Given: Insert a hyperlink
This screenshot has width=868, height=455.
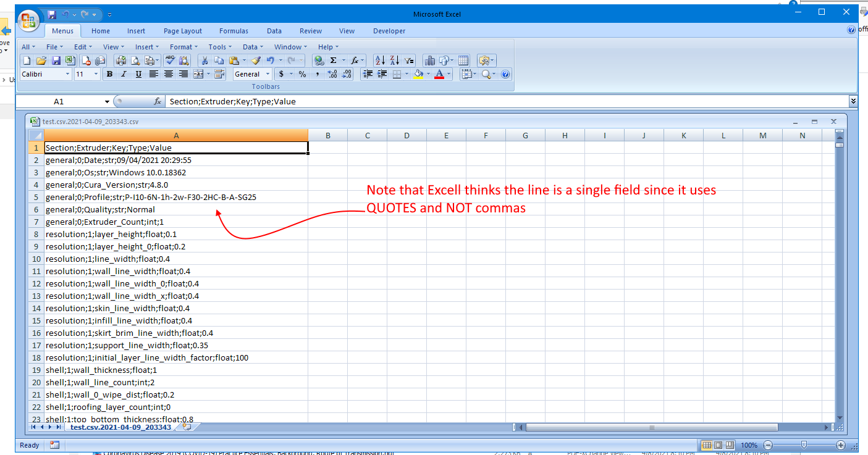Looking at the screenshot, I should click(x=319, y=60).
